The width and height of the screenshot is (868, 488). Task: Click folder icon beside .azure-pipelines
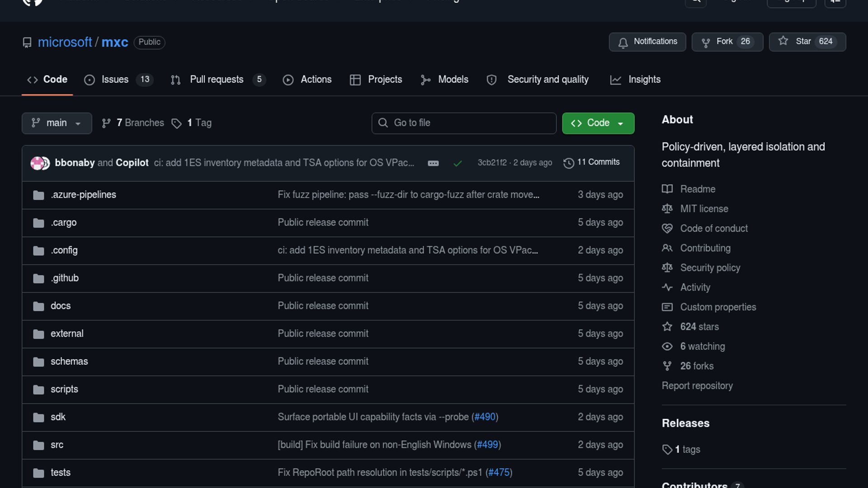tap(38, 195)
